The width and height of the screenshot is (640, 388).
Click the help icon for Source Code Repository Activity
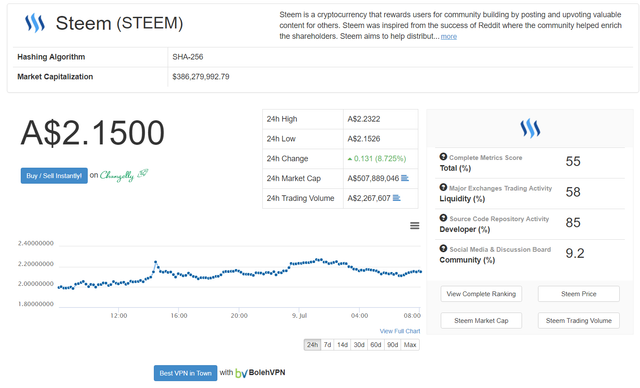(x=443, y=217)
